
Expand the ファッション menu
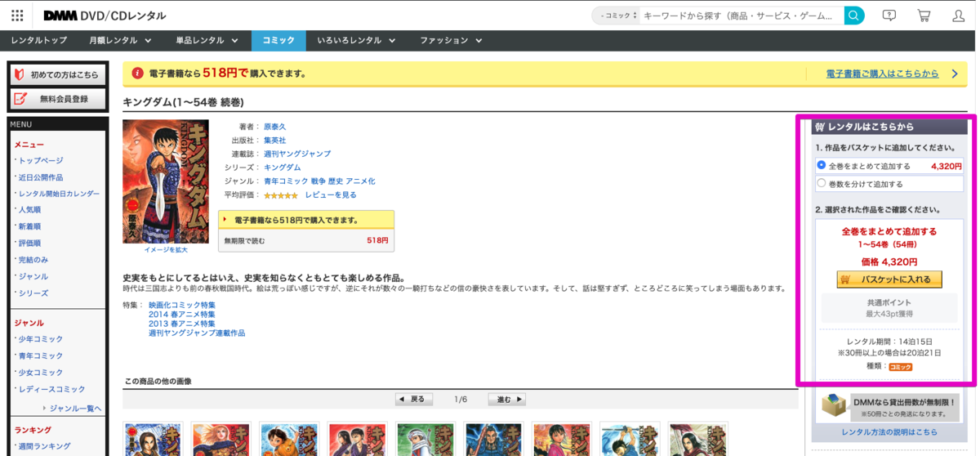(451, 40)
